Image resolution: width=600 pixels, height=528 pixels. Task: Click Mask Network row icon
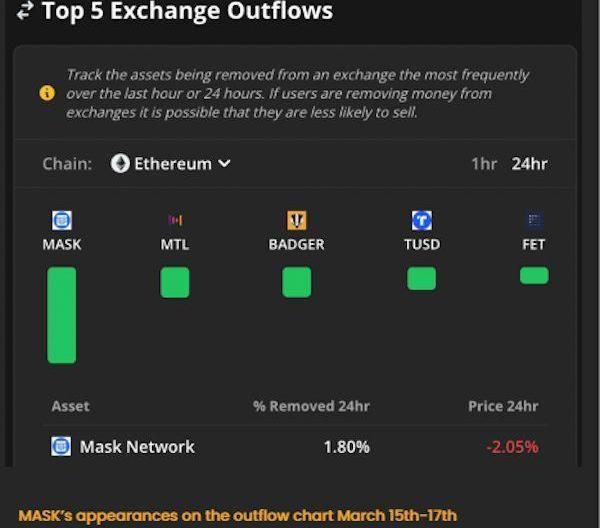(61, 446)
